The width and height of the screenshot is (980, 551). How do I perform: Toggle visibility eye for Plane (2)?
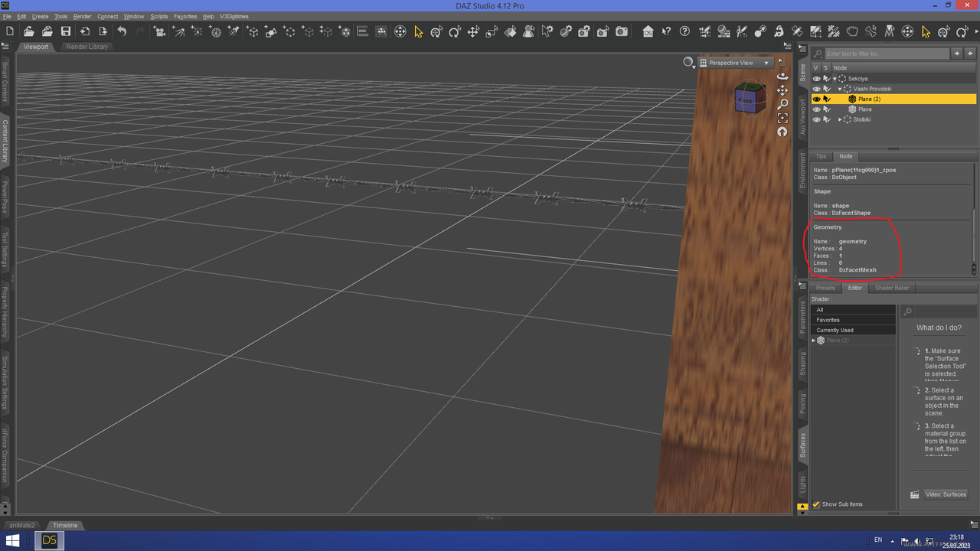(x=816, y=99)
